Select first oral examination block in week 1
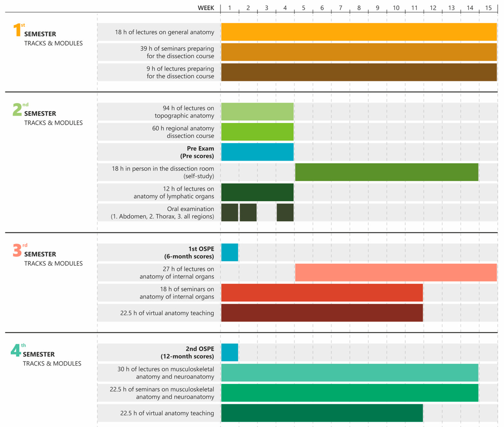 point(229,212)
